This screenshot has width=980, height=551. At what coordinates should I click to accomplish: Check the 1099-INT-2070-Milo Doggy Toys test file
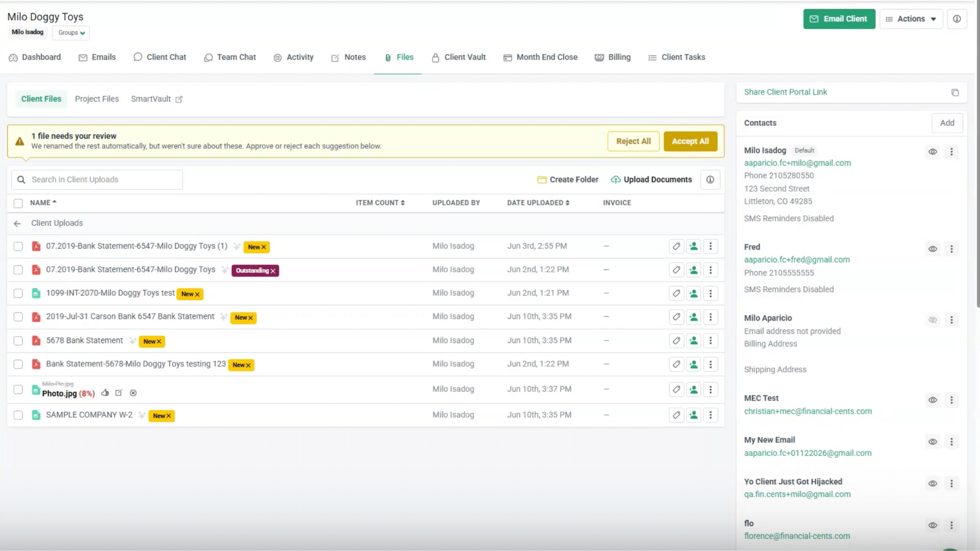[x=18, y=293]
